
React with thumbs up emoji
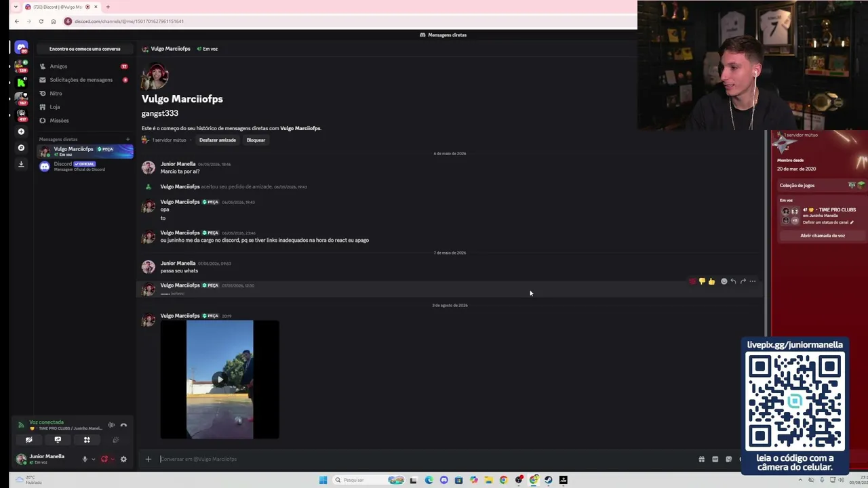point(711,281)
